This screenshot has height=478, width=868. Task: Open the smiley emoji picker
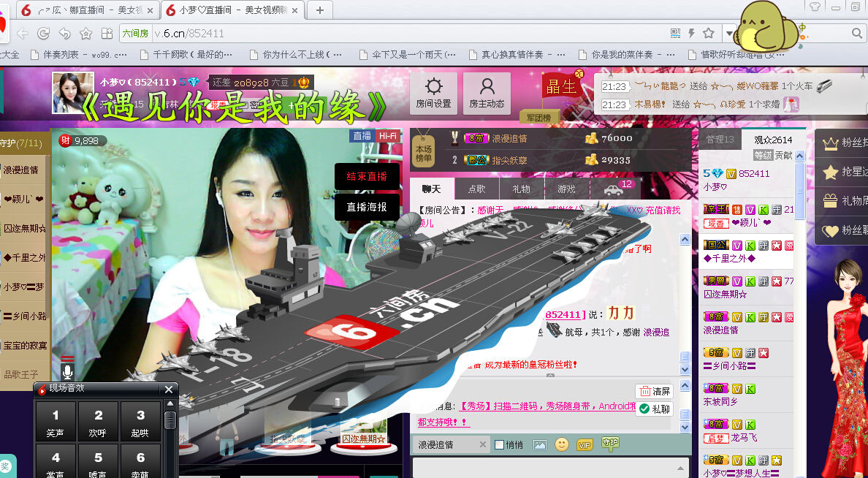[x=562, y=444]
